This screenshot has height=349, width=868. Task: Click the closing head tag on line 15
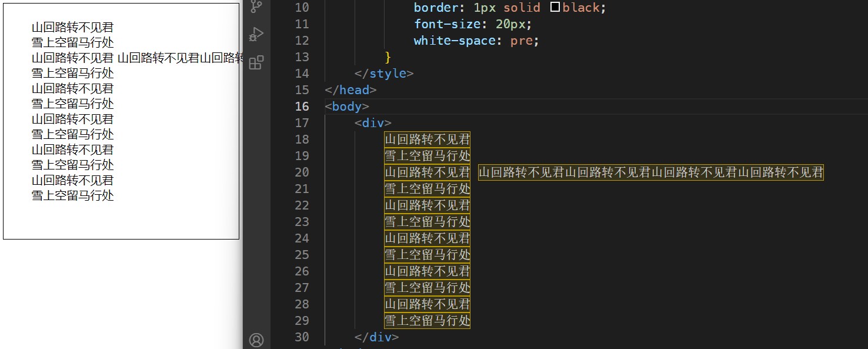coord(350,90)
